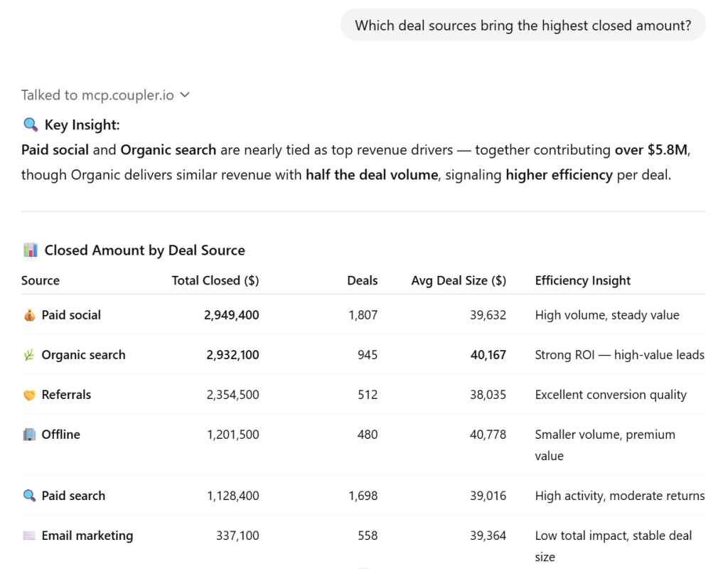The image size is (728, 569).
Task: Click the leaf icon for Organic search
Action: click(x=29, y=355)
